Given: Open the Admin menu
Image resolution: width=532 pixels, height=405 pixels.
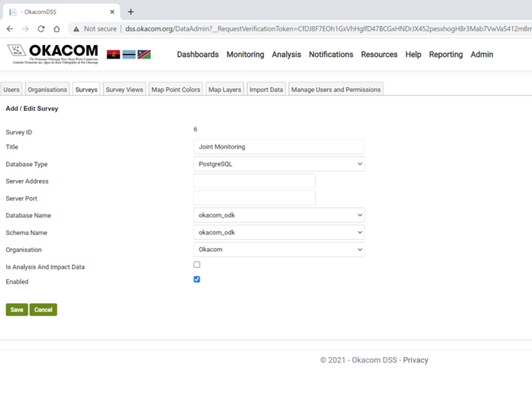Looking at the screenshot, I should [x=482, y=55].
